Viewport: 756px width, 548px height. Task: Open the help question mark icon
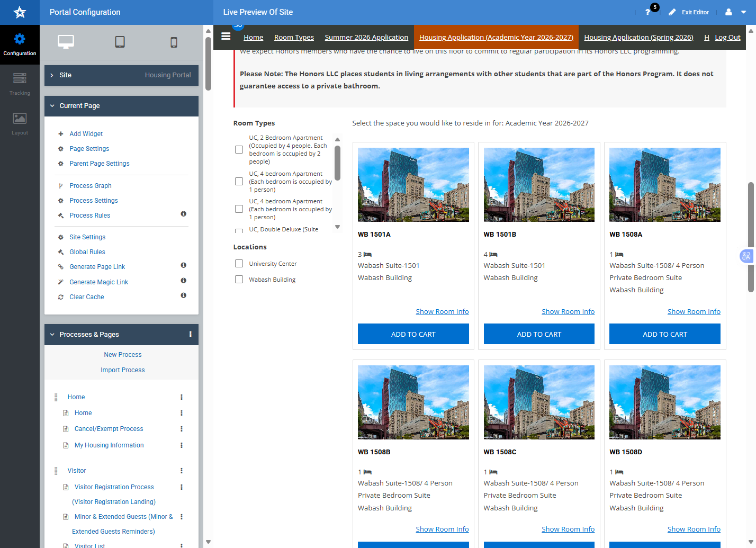tap(647, 12)
